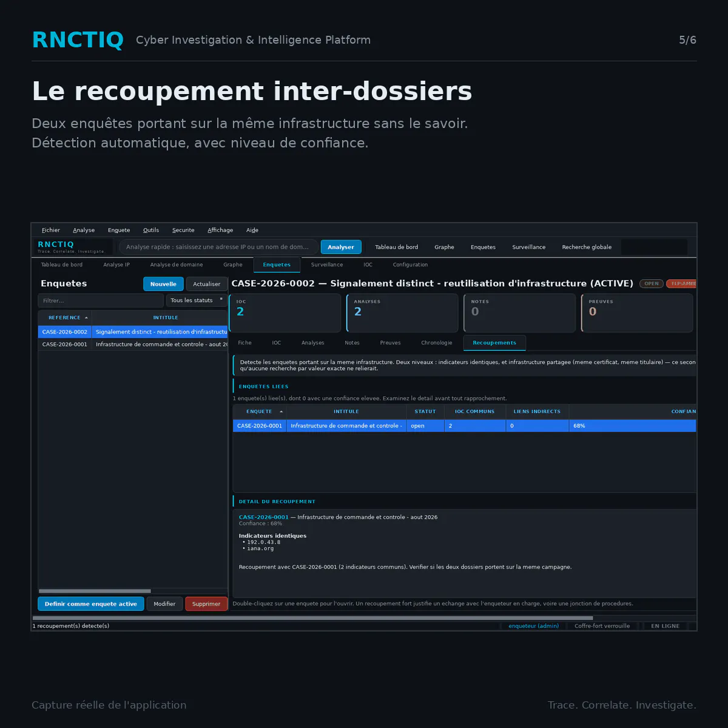Click the NOTES count card
This screenshot has height=728, width=728.
519,313
